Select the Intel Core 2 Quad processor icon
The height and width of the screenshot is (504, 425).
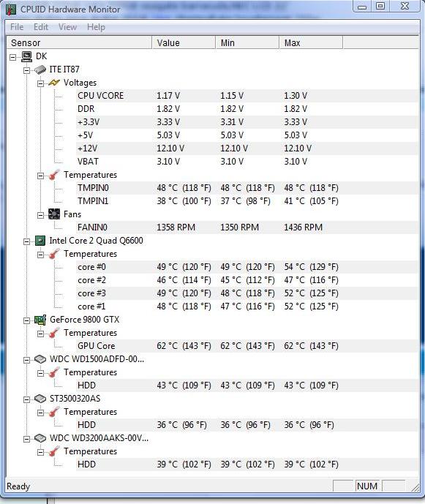tap(40, 241)
